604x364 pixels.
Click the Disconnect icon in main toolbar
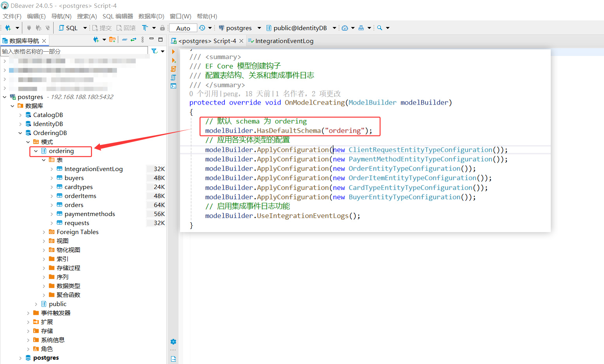pos(47,28)
